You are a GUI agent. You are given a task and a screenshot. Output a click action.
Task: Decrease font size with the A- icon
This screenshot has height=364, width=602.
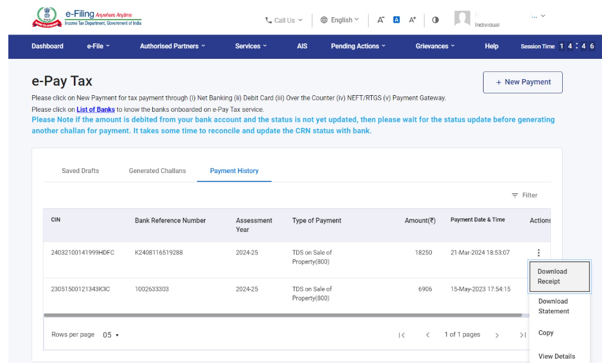(381, 20)
